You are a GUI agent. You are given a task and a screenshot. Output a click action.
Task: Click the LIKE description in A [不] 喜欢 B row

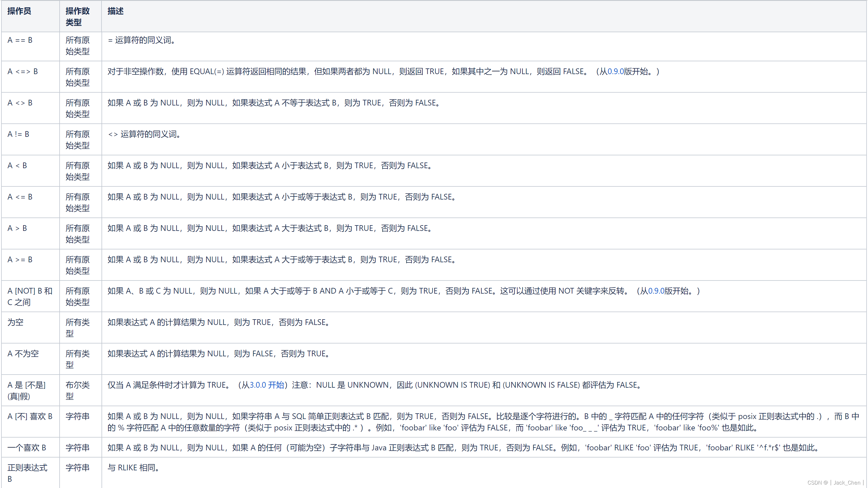pos(484,422)
